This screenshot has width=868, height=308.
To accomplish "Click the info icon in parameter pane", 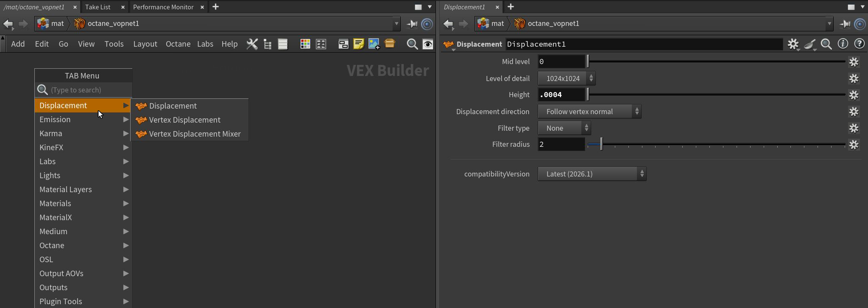I will 843,44.
